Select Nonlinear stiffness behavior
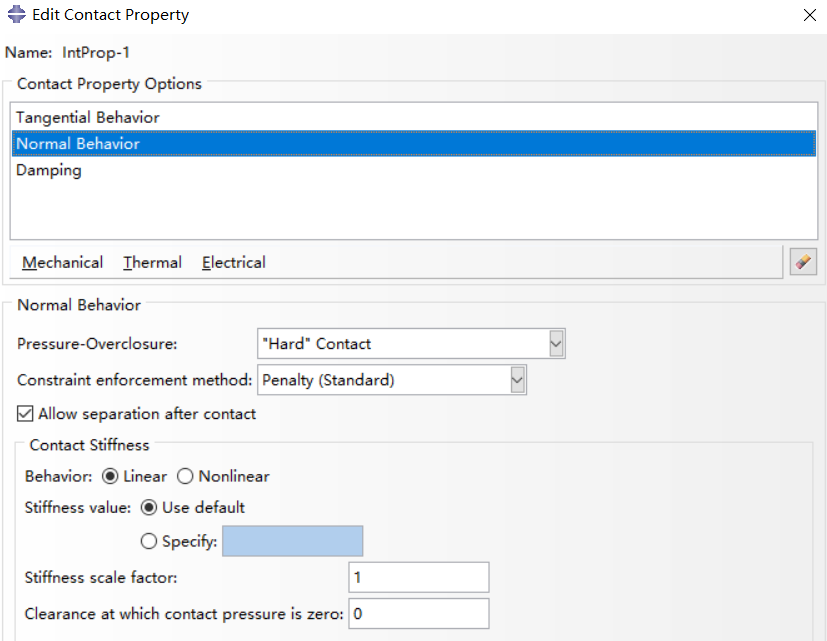Screen dimensions: 827x641 [185, 476]
